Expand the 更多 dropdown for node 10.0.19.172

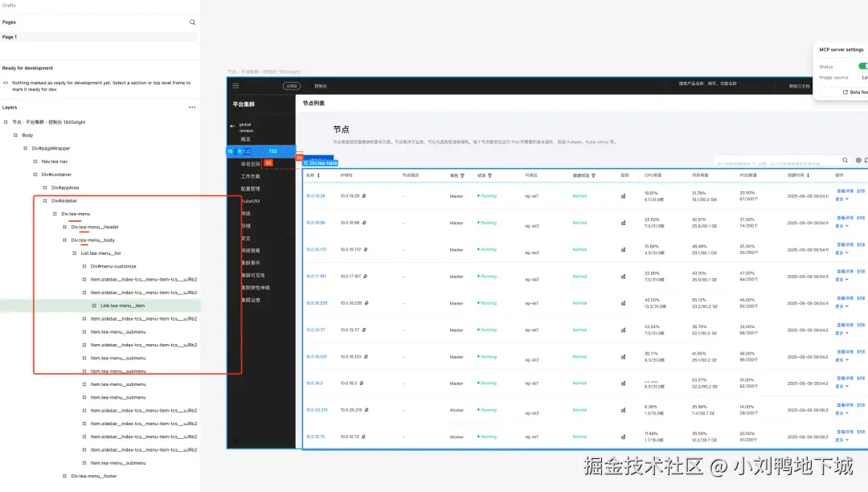pyautogui.click(x=842, y=253)
